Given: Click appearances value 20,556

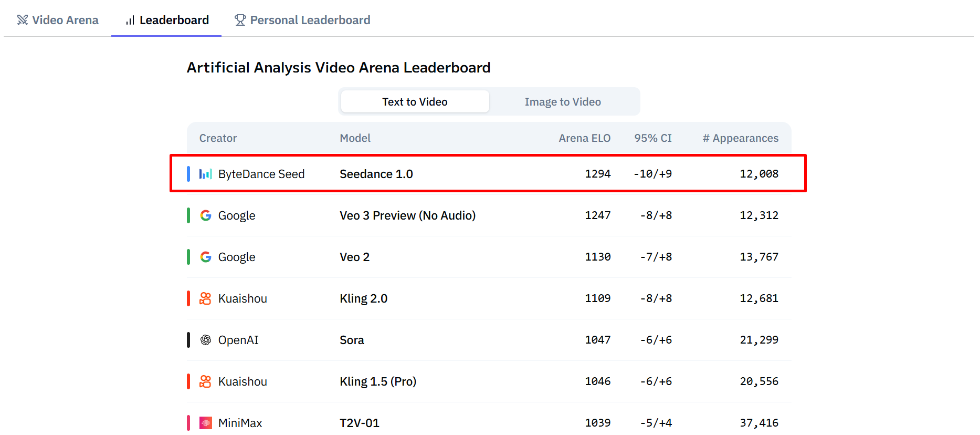Looking at the screenshot, I should (759, 381).
